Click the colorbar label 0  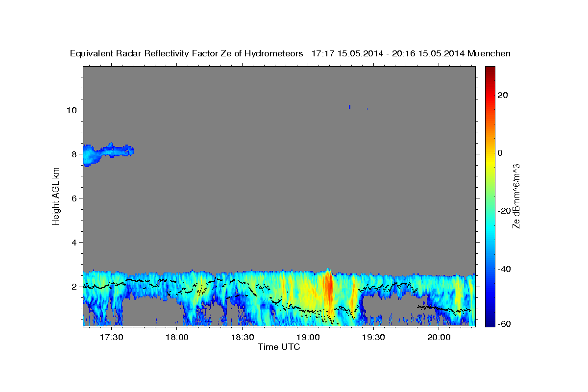coord(500,153)
